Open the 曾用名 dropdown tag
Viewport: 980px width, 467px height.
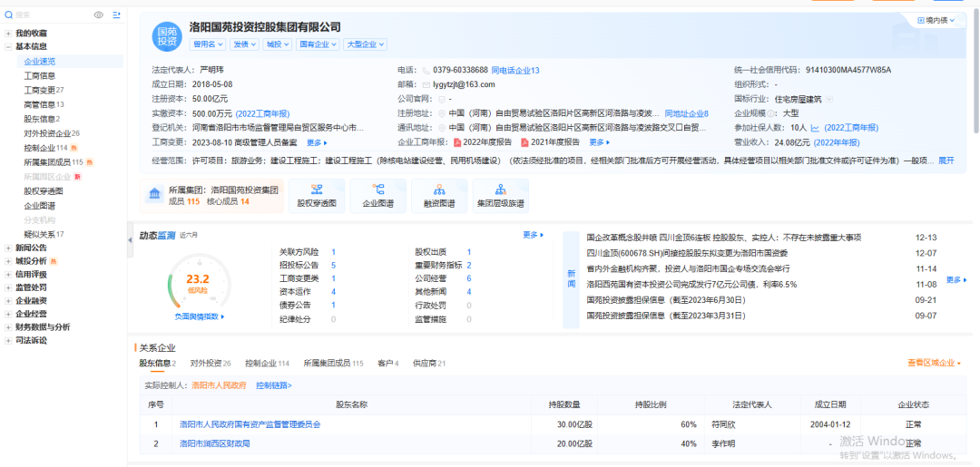(208, 44)
